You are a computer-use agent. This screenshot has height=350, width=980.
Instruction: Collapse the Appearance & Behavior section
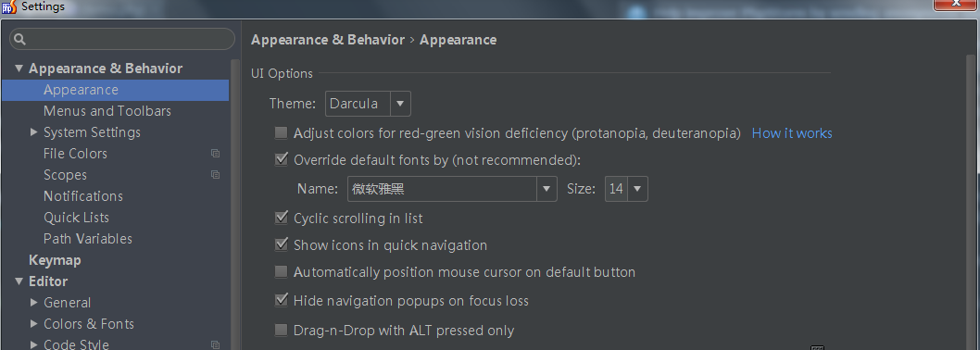point(19,69)
